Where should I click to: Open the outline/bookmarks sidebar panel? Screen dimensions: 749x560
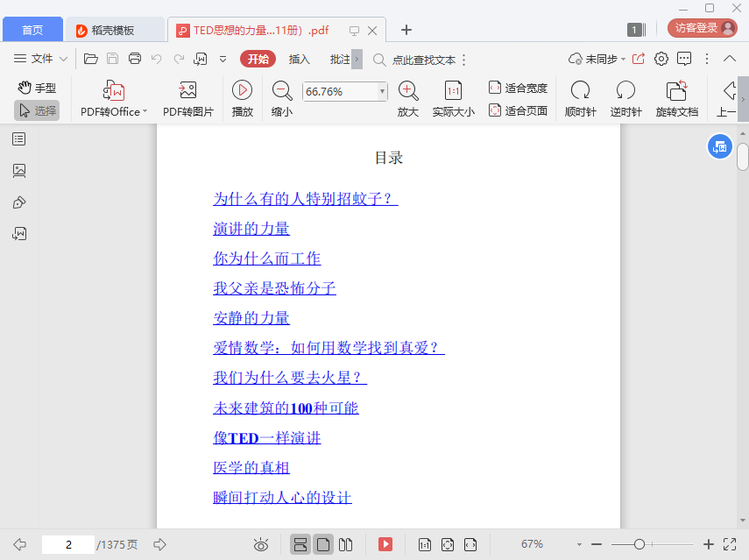[x=19, y=139]
